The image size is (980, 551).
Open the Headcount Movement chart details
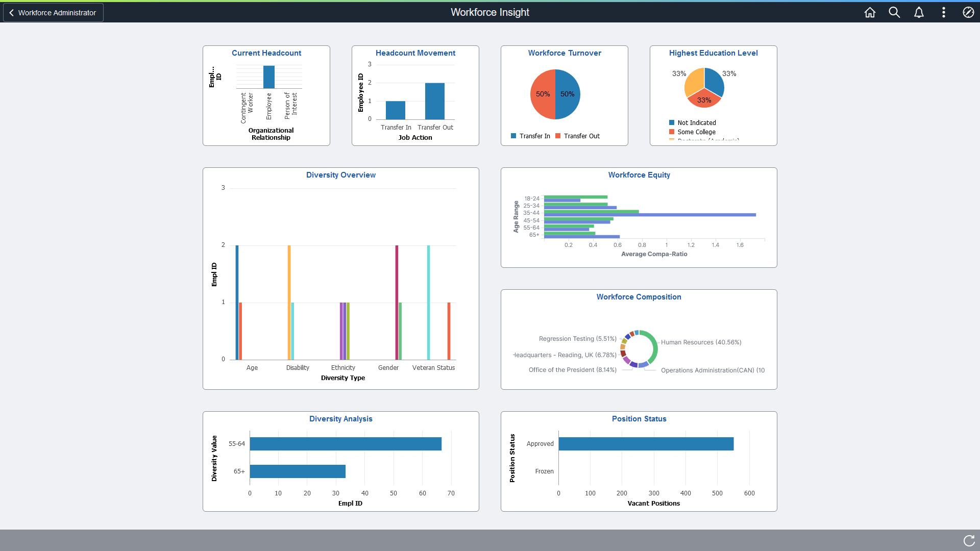tap(415, 95)
